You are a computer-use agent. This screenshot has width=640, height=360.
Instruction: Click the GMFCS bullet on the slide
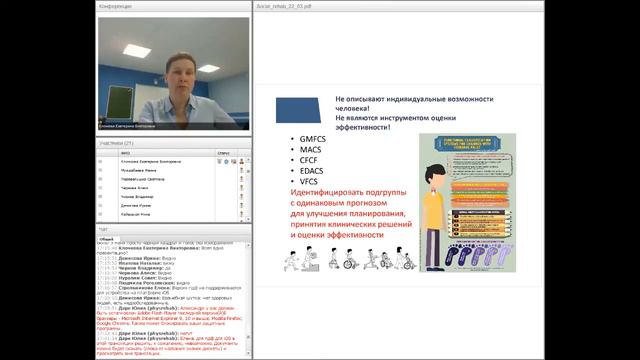(x=313, y=139)
